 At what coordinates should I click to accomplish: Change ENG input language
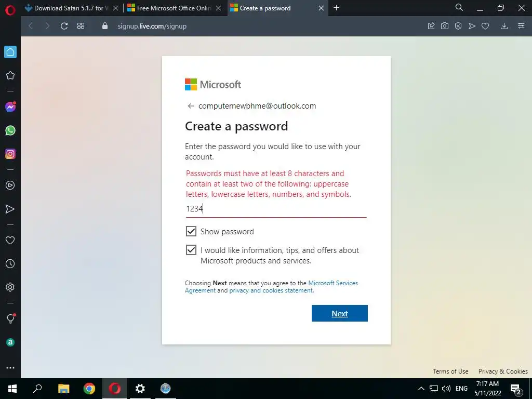pyautogui.click(x=461, y=389)
